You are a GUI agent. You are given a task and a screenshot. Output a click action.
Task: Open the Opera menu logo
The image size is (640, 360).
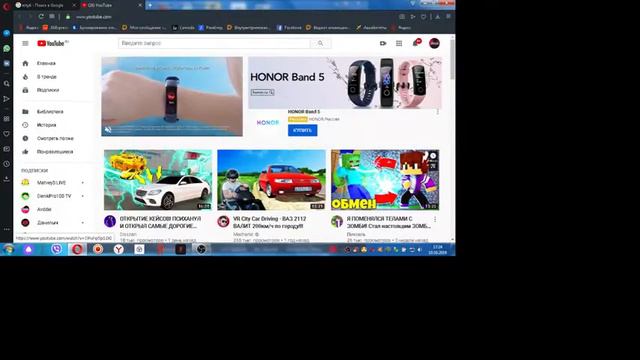coord(6,6)
